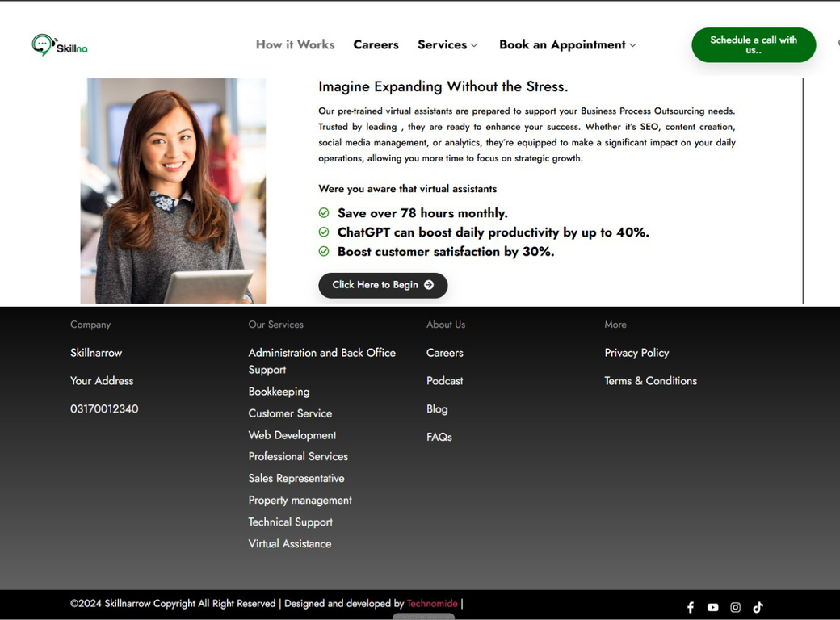
Task: Open the Blog footer link
Action: 437,409
